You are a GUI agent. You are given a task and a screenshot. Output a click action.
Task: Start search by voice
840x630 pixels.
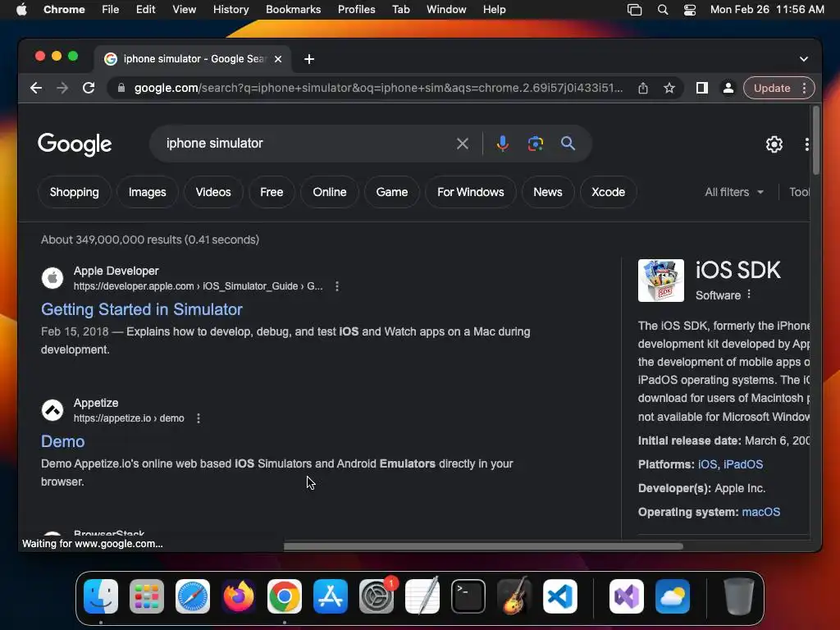click(x=503, y=144)
